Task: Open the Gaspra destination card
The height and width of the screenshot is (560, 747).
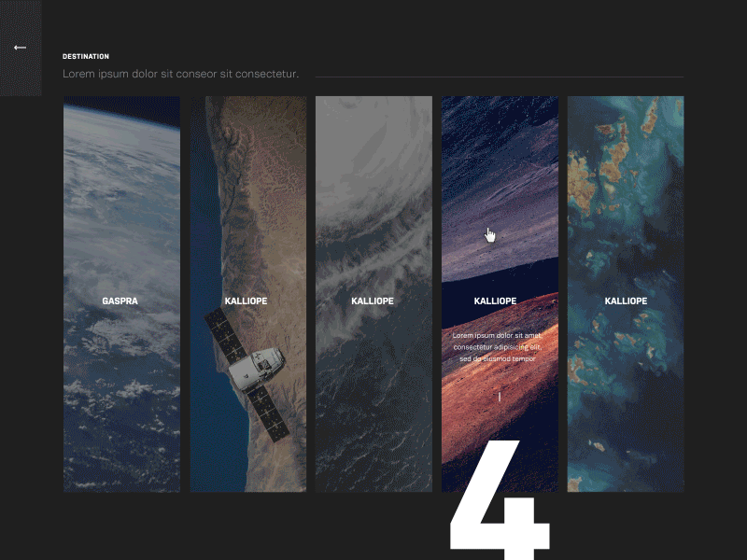Action: (x=121, y=294)
